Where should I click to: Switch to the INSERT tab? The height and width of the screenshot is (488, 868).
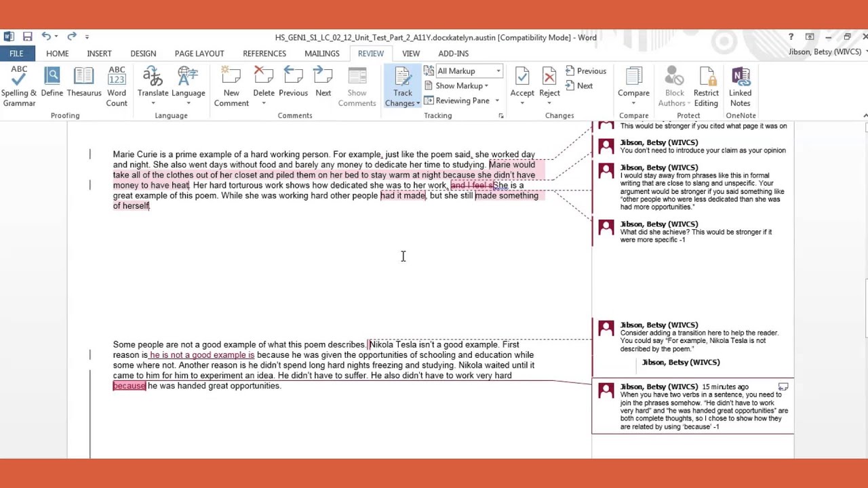99,54
